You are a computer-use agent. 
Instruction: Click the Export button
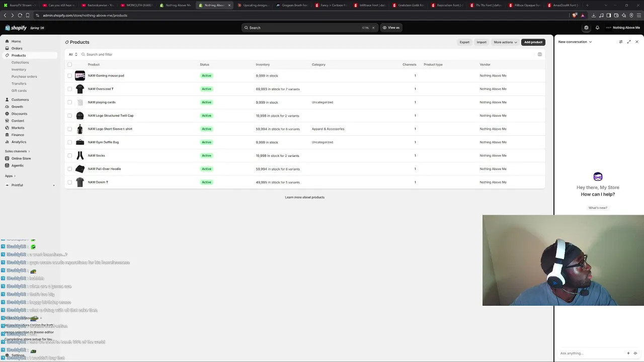click(464, 42)
